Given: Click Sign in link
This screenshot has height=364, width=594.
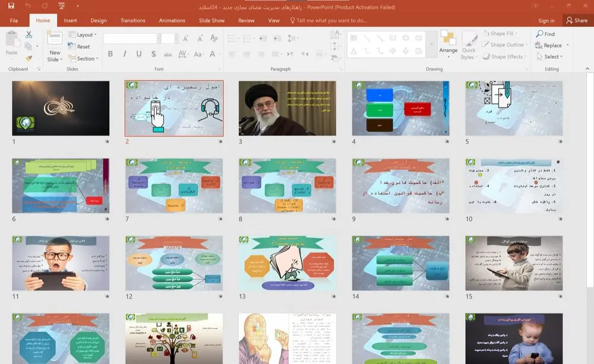Looking at the screenshot, I should 546,20.
